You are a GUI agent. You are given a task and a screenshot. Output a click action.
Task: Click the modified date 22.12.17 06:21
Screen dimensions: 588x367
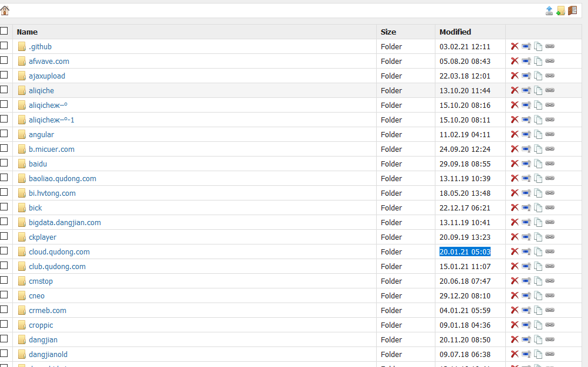point(465,208)
